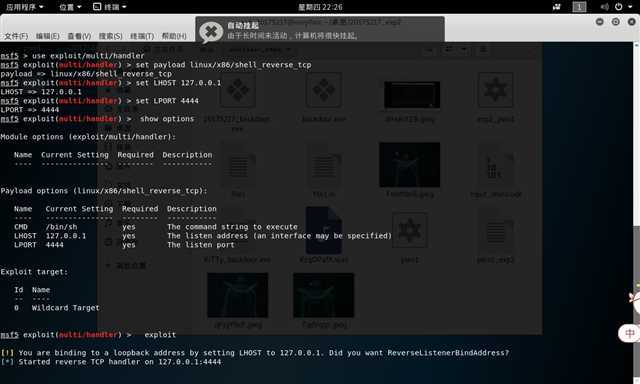Click 'Started reverse TCP handler on 127.0.0.1:4444'
This screenshot has width=640, height=384.
pos(120,361)
